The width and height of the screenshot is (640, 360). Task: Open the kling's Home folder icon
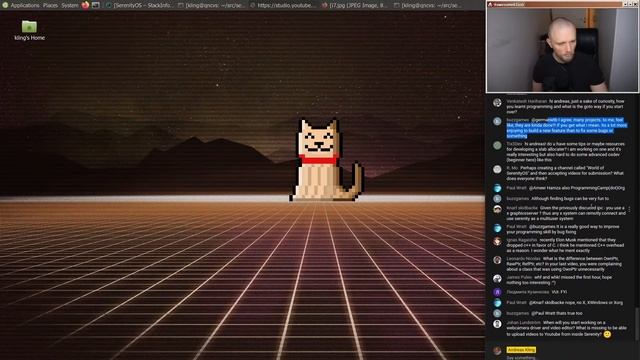point(29,30)
